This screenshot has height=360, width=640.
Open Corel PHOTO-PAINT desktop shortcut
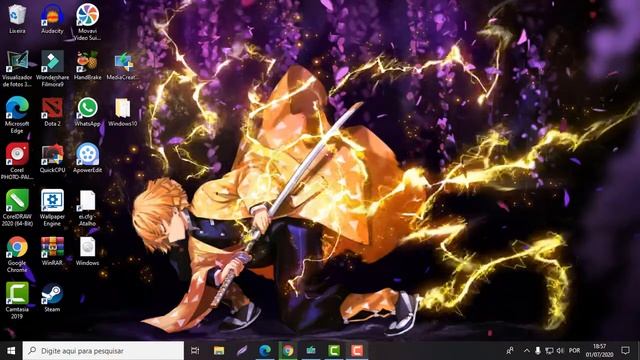pos(17,161)
